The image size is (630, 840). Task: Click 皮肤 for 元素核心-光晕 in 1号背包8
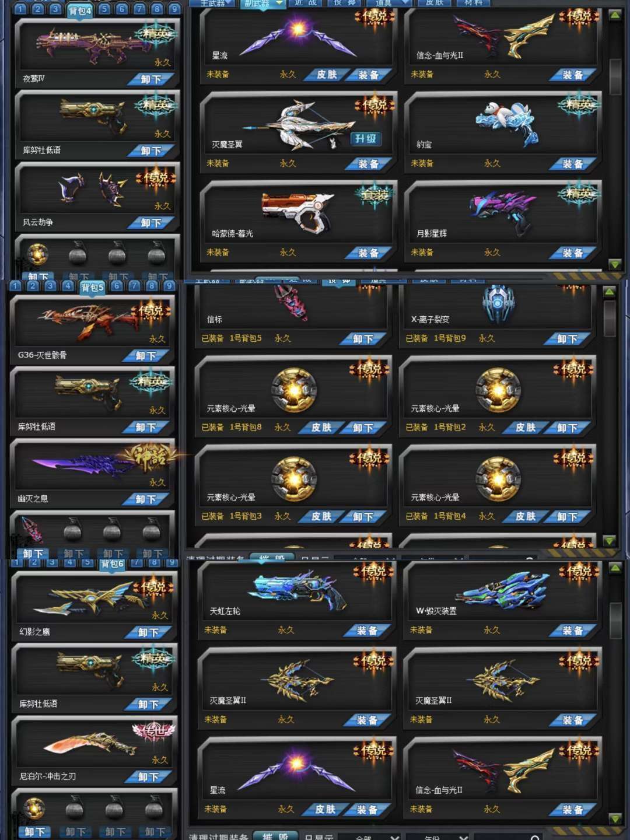(x=321, y=428)
